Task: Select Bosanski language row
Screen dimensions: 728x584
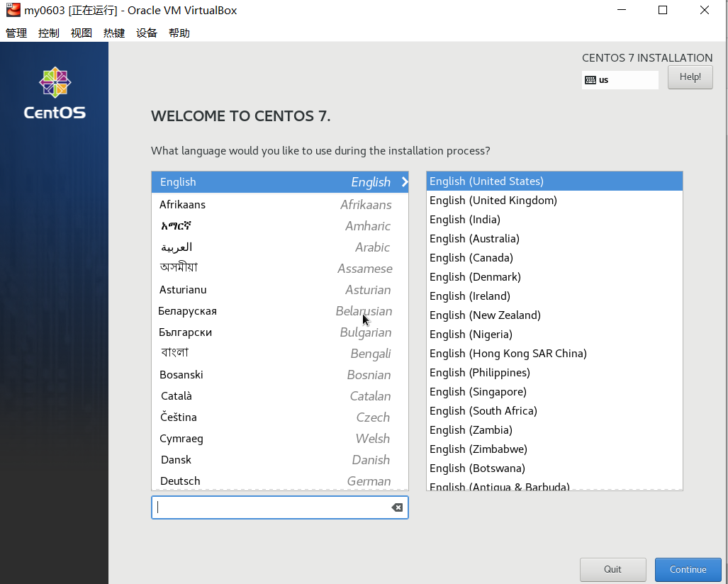Action: tap(280, 375)
